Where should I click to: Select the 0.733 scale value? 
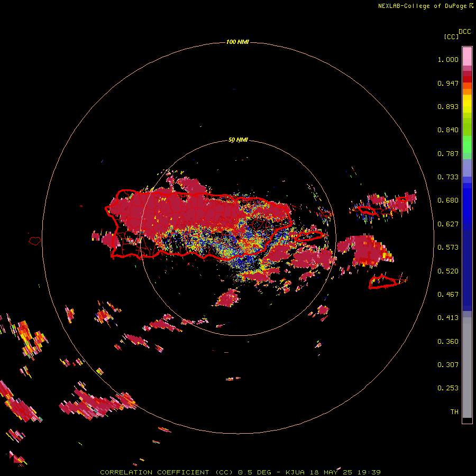pos(448,177)
